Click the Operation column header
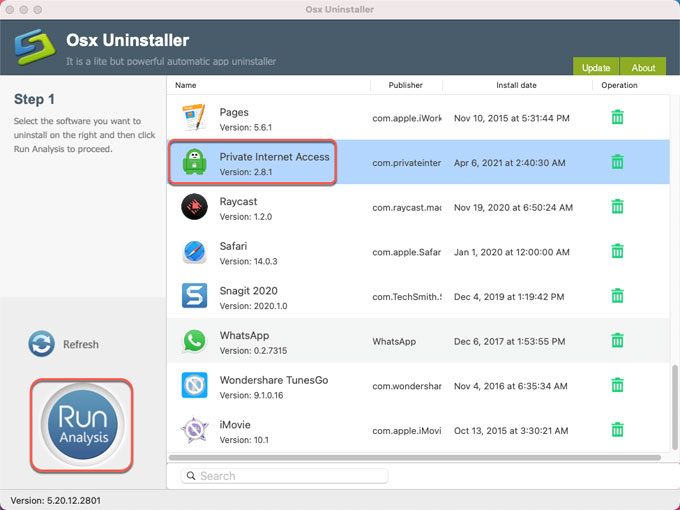680x510 pixels. pos(619,85)
